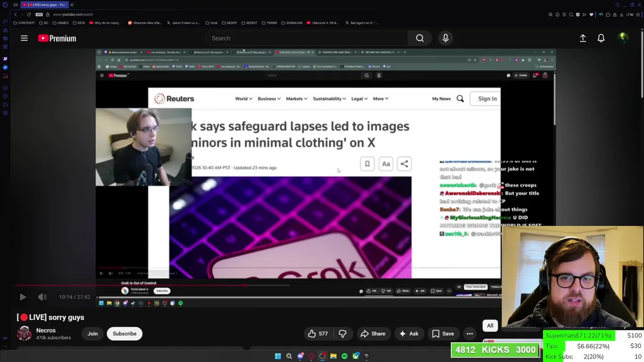This screenshot has width=644, height=362.
Task: Click the Reuters search icon
Action: (460, 99)
